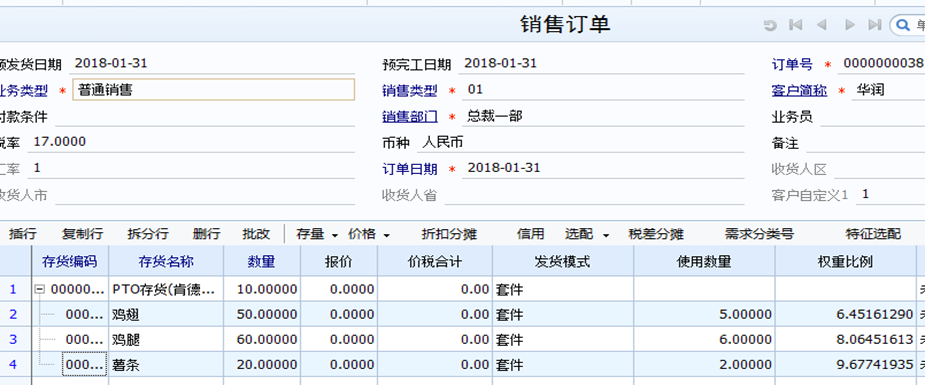This screenshot has height=385, width=925.
Task: Click the PTO存货 name cell
Action: pyautogui.click(x=166, y=289)
